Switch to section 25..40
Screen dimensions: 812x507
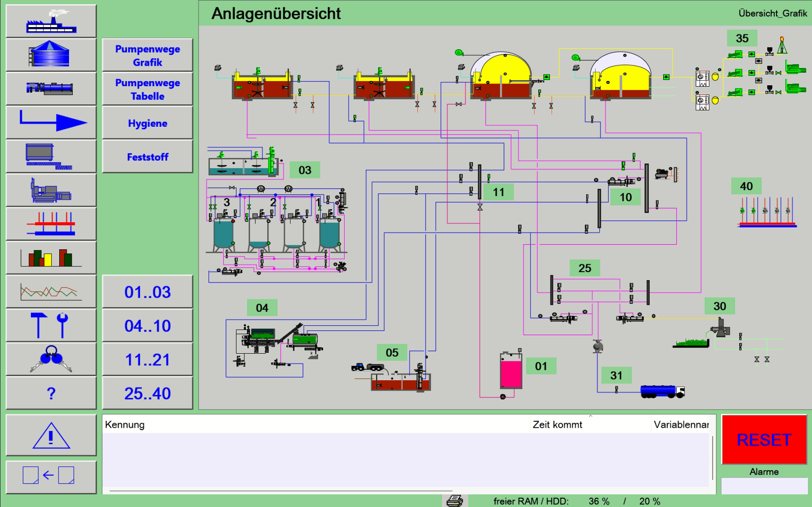pos(147,393)
